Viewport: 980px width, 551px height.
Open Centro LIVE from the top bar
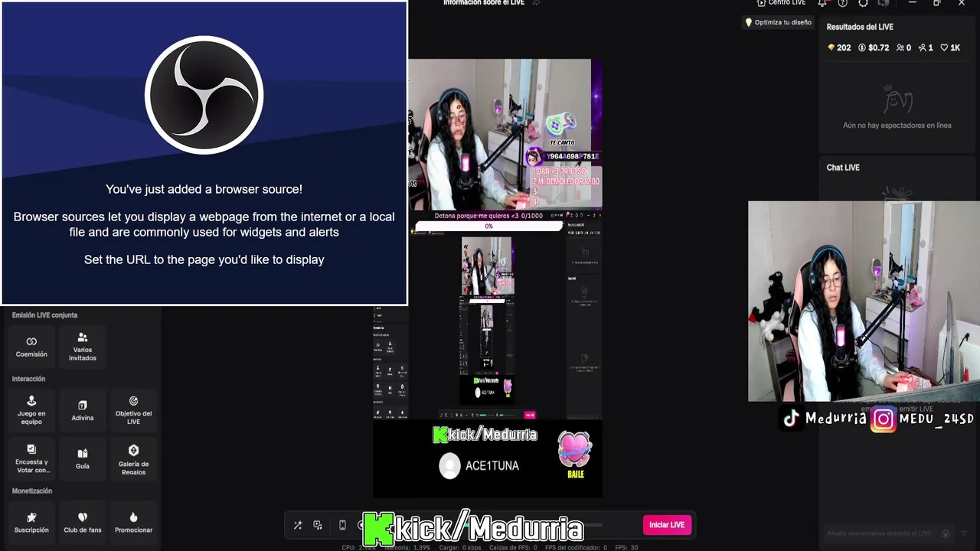pos(781,3)
